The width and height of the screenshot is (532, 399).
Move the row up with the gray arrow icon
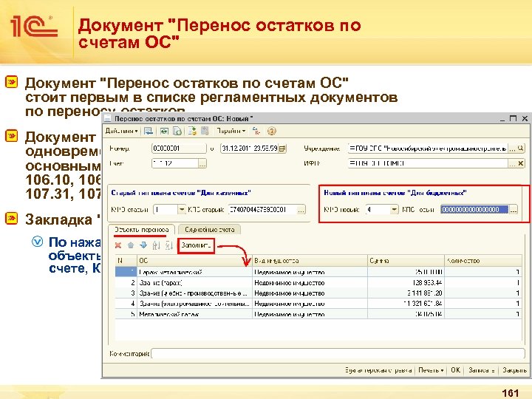(131, 245)
